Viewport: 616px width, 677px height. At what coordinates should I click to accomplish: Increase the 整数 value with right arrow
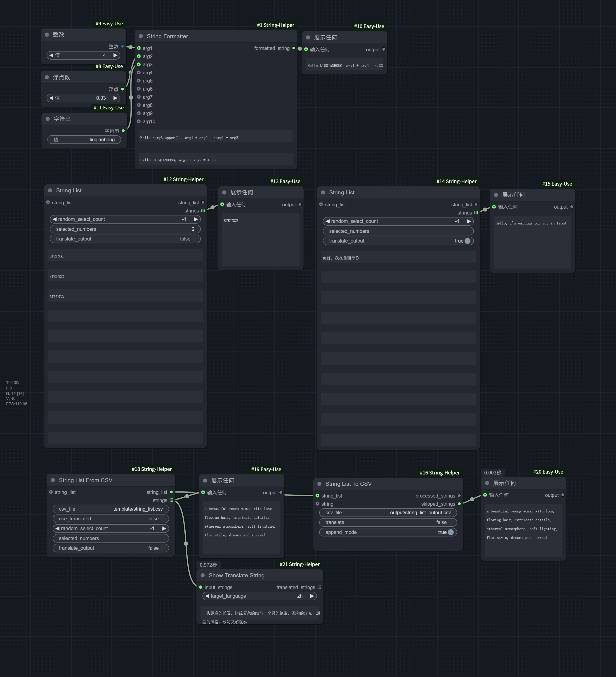[115, 55]
